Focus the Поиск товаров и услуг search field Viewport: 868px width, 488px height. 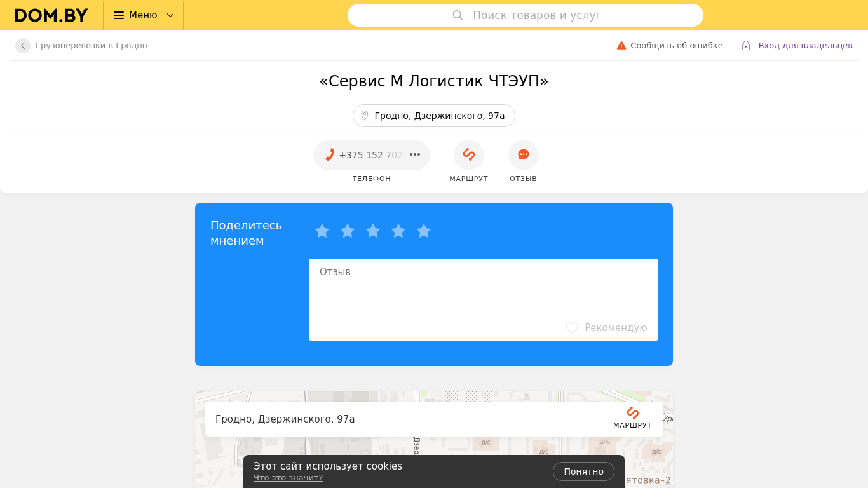click(x=526, y=15)
